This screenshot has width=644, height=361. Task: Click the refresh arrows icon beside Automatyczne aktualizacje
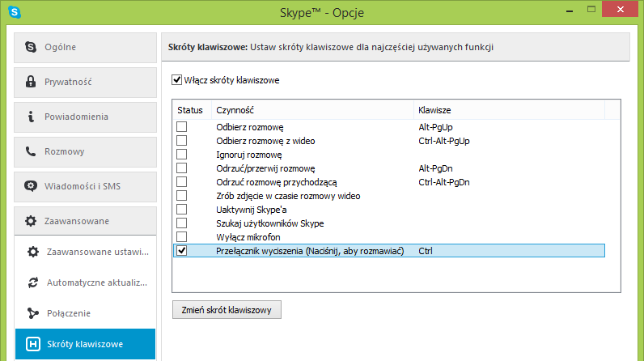(33, 282)
